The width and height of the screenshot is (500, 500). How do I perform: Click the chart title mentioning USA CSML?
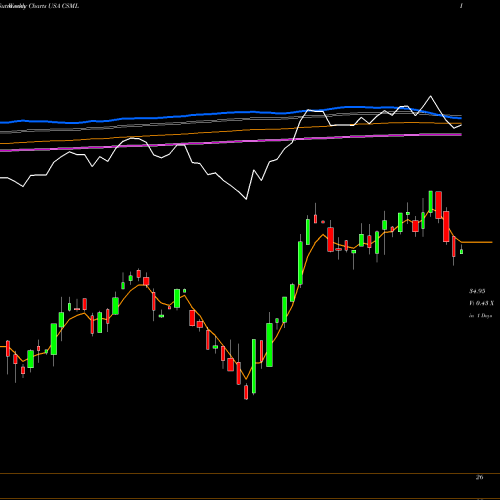(40, 6)
